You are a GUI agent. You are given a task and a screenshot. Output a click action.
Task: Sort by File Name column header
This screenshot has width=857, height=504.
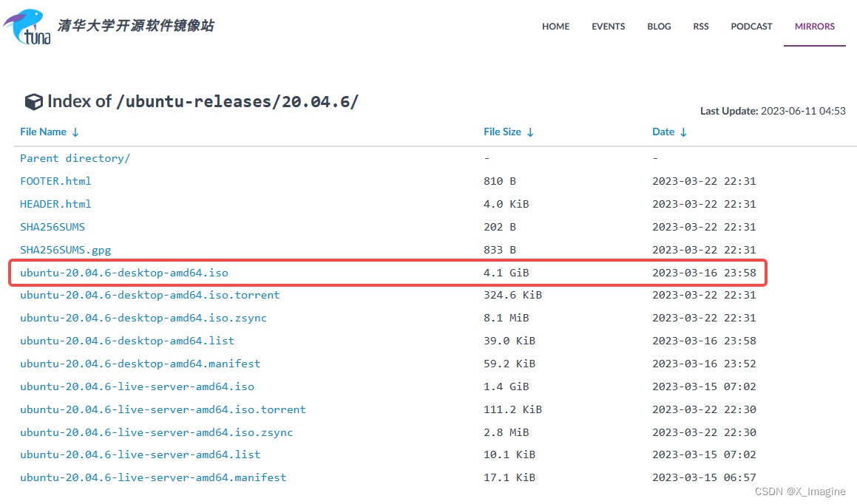(x=50, y=132)
